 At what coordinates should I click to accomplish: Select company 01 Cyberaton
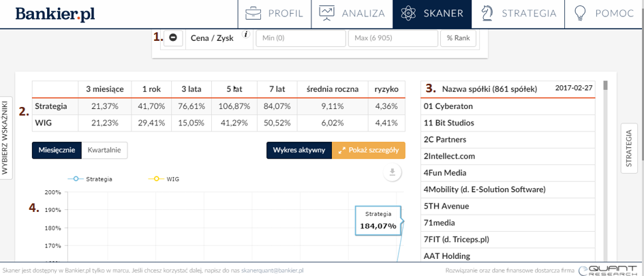[508, 106]
